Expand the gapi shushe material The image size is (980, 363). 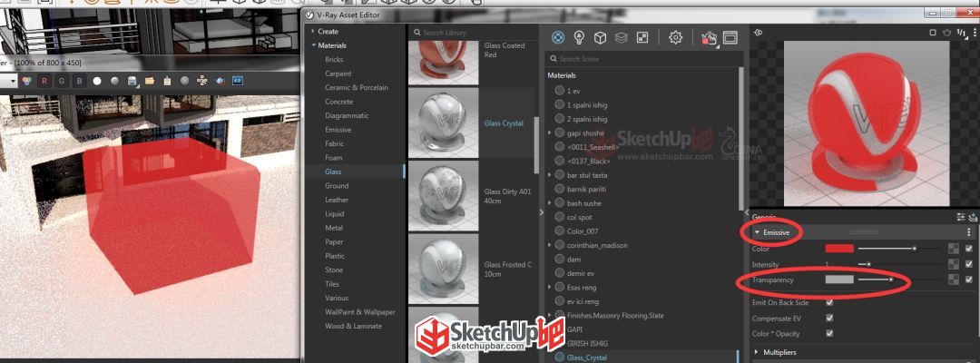549,133
